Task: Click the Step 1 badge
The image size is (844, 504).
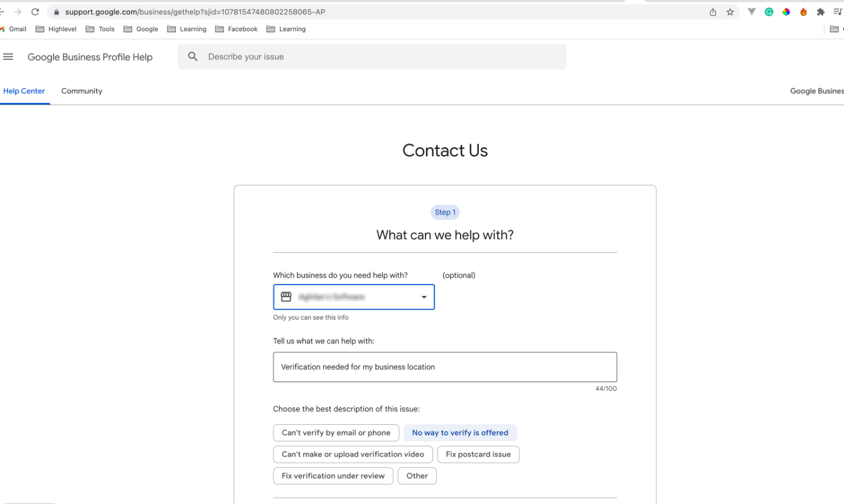Action: [445, 213]
